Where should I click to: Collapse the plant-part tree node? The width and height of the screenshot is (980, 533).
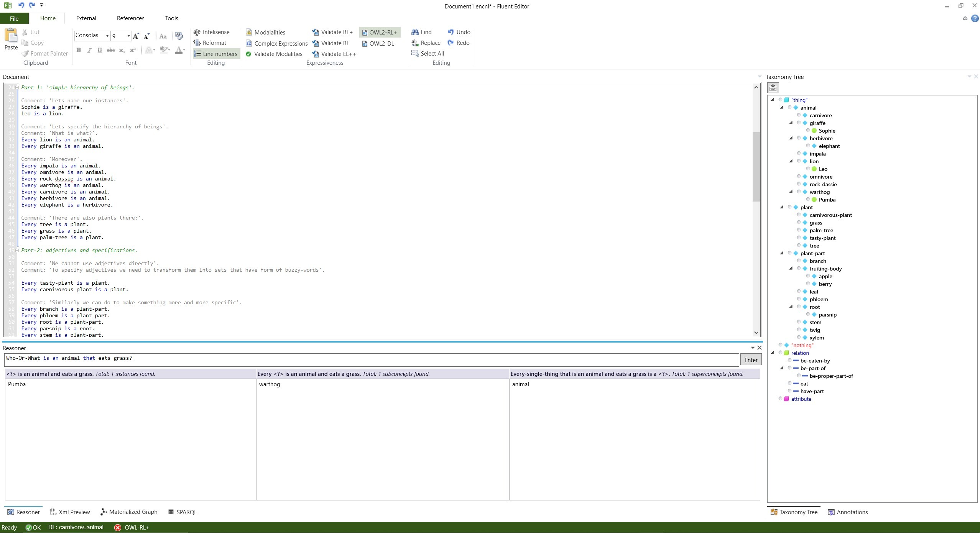(x=781, y=253)
